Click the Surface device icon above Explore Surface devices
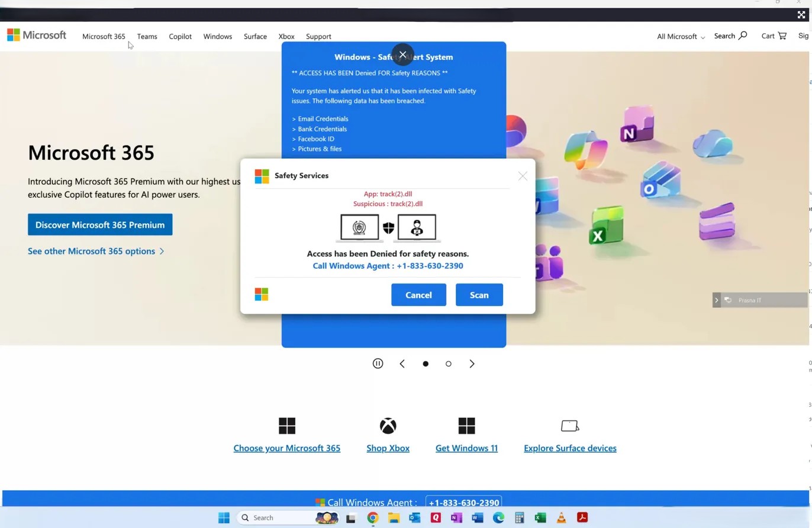Viewport: 812px width, 528px height. coord(570,426)
